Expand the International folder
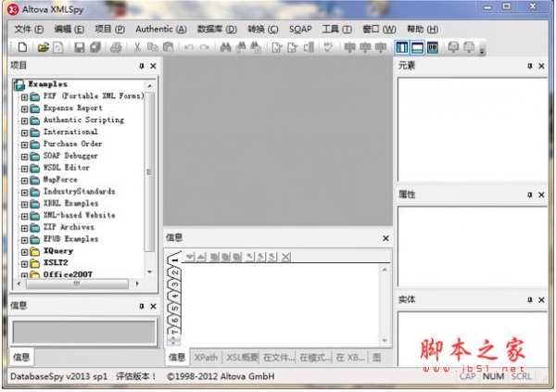The image size is (556, 392). pos(24,133)
